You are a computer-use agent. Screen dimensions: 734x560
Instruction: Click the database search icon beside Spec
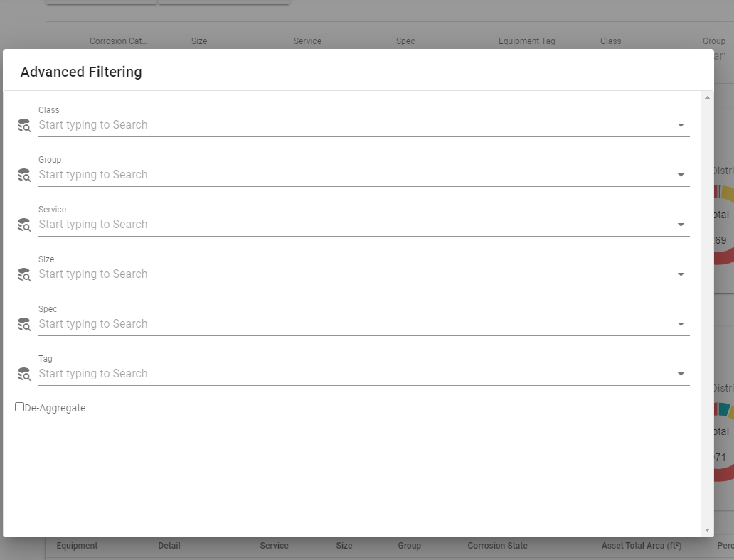click(24, 325)
